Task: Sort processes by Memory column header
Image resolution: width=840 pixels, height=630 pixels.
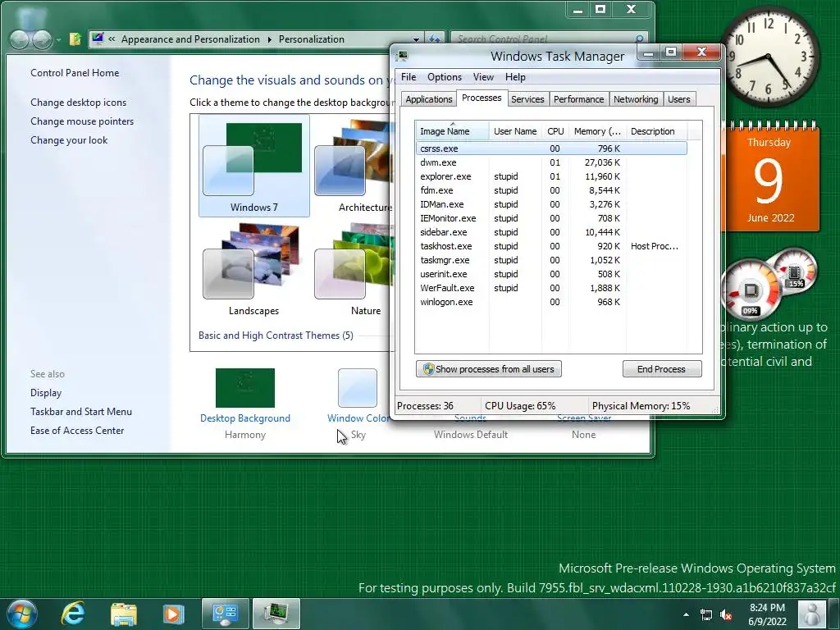Action: [597, 131]
